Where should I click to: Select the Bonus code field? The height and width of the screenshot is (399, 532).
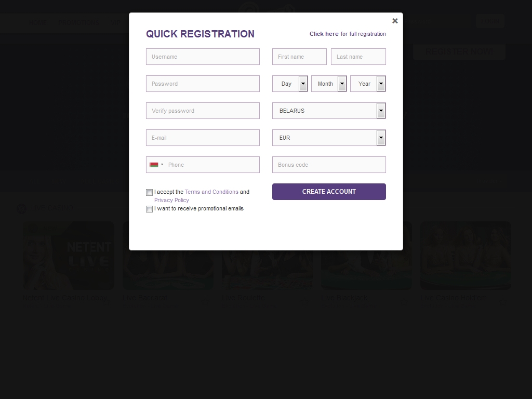329,165
